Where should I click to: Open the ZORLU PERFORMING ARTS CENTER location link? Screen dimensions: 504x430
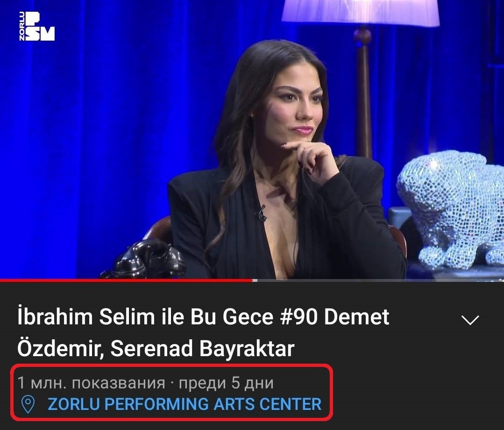pos(185,404)
